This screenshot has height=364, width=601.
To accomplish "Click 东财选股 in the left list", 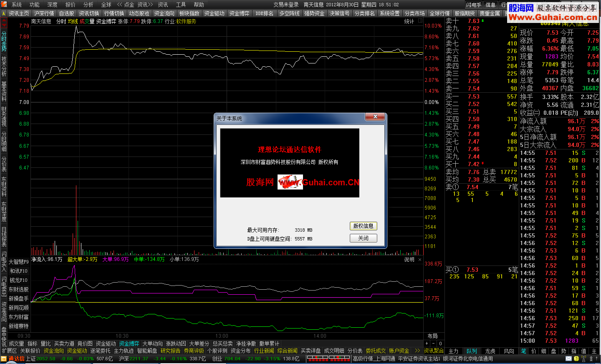I will point(19,289).
